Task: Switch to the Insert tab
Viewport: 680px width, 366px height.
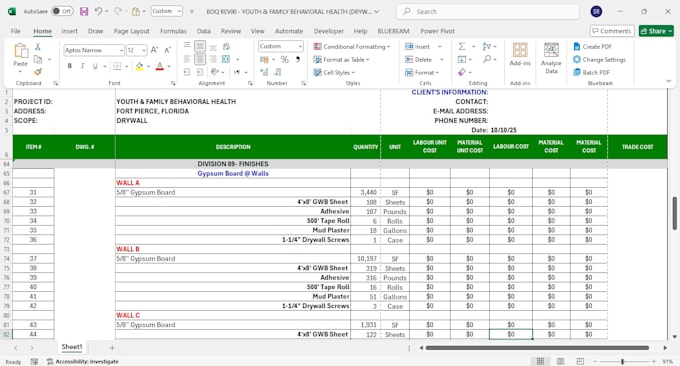Action: tap(69, 31)
